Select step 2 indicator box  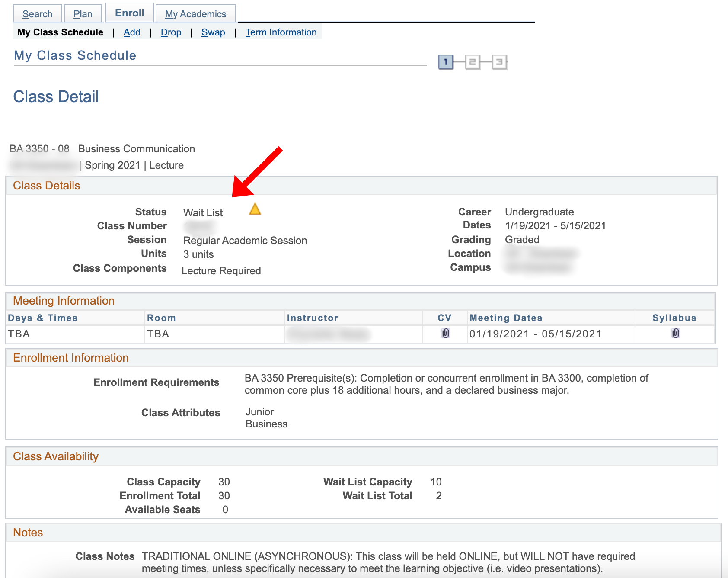(x=473, y=62)
